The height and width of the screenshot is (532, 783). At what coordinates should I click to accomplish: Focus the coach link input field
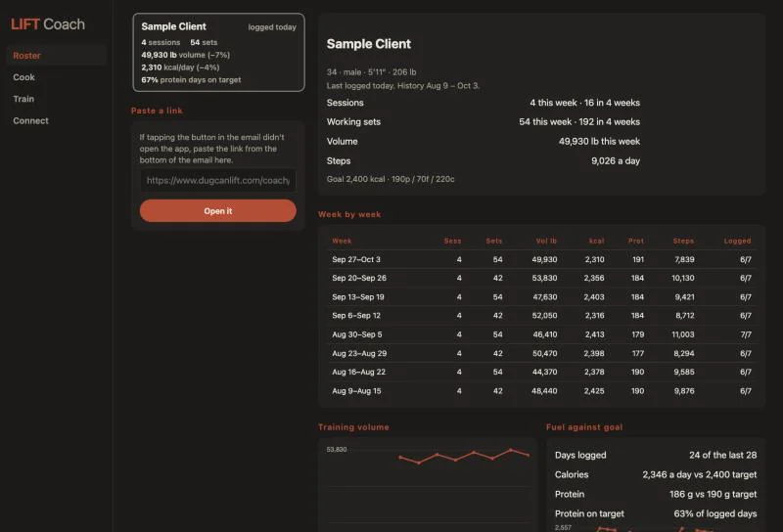pyautogui.click(x=217, y=180)
